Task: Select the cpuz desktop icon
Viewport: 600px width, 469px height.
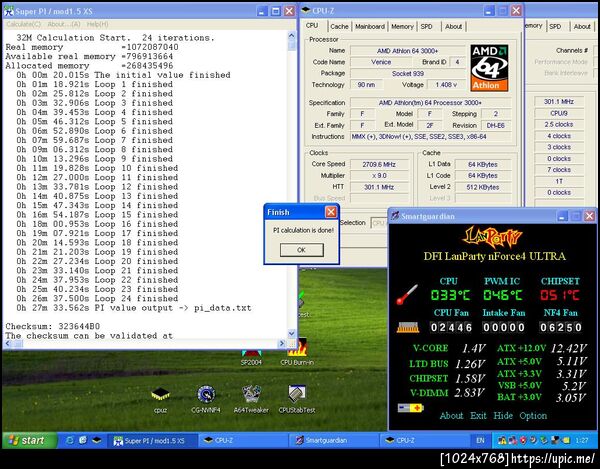Action: point(160,399)
